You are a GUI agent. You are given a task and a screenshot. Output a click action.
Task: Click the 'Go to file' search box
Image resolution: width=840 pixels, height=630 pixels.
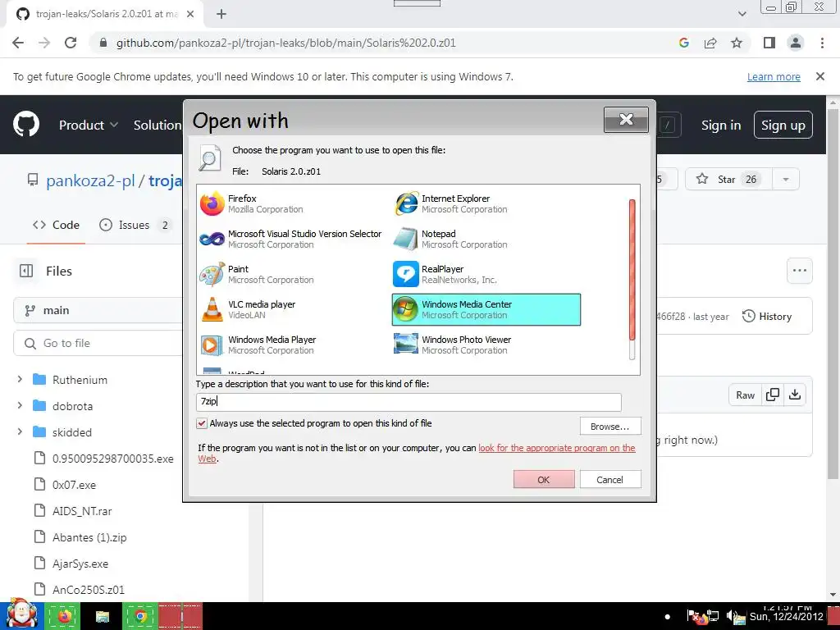point(99,343)
